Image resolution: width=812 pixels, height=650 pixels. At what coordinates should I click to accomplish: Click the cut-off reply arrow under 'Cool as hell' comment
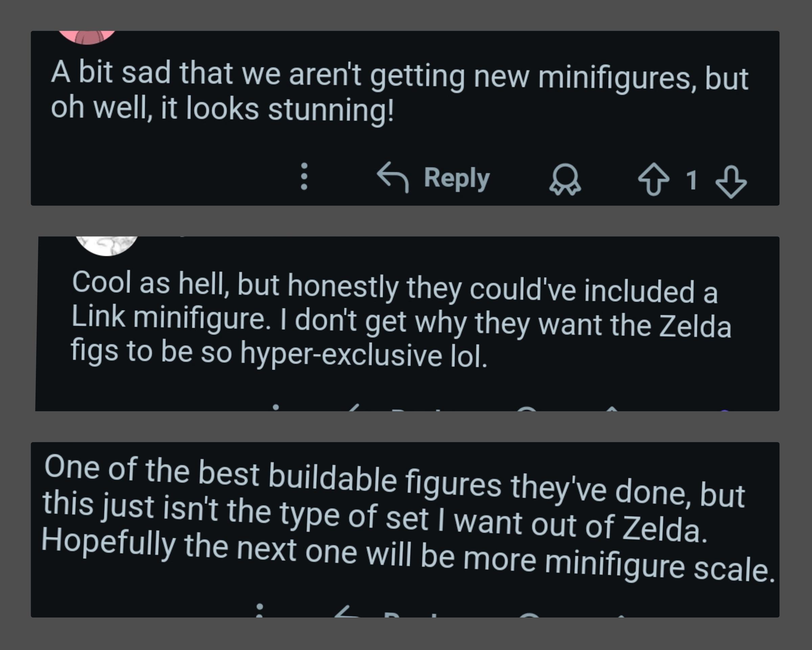pos(353,408)
